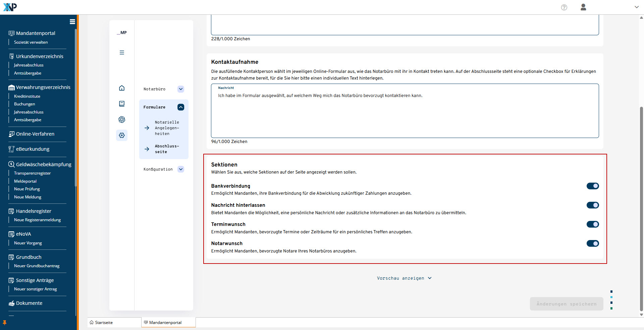The height and width of the screenshot is (330, 644).
Task: Open Jahresabschluss under Urkundenverzeichnis
Action: [x=29, y=65]
